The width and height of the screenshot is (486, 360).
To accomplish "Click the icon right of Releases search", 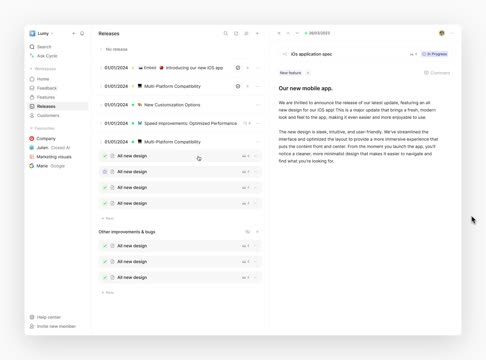I will [236, 33].
